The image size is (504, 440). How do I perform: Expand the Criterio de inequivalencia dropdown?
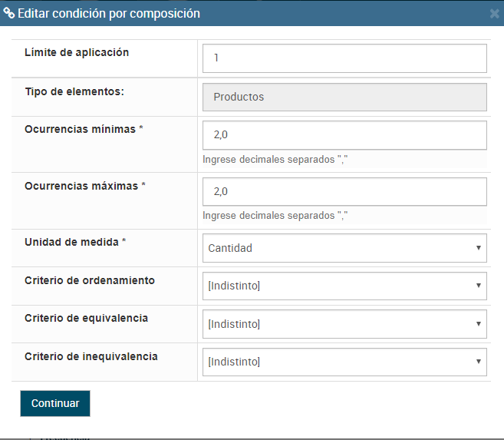[x=344, y=362]
